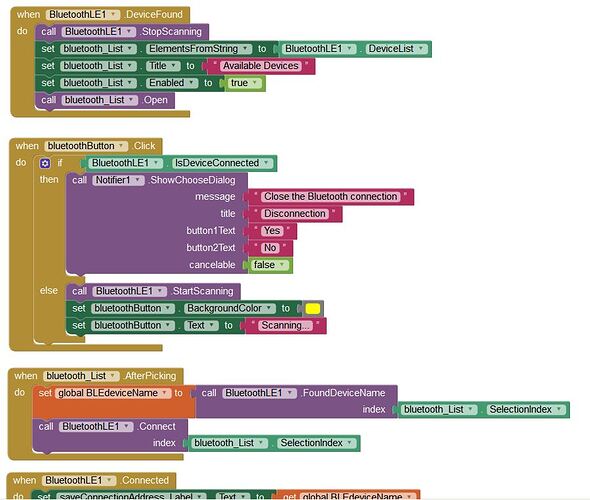This screenshot has height=500, width=590.
Task: Select the '.Connected' event block label
Action: click(x=144, y=480)
